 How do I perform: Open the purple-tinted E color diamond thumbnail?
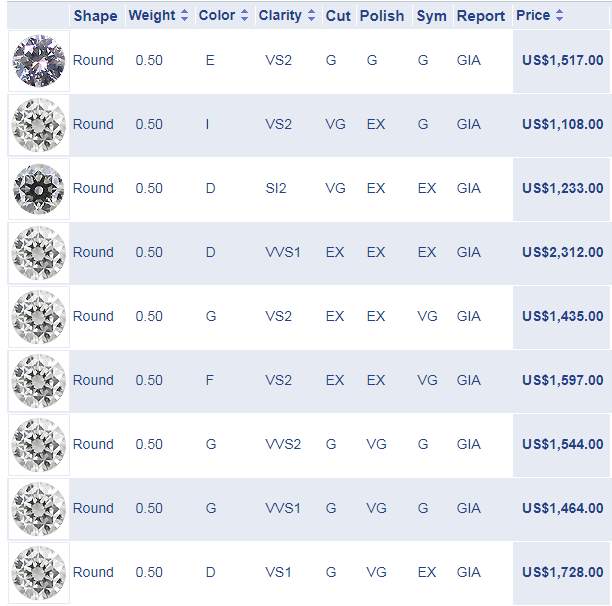(39, 61)
